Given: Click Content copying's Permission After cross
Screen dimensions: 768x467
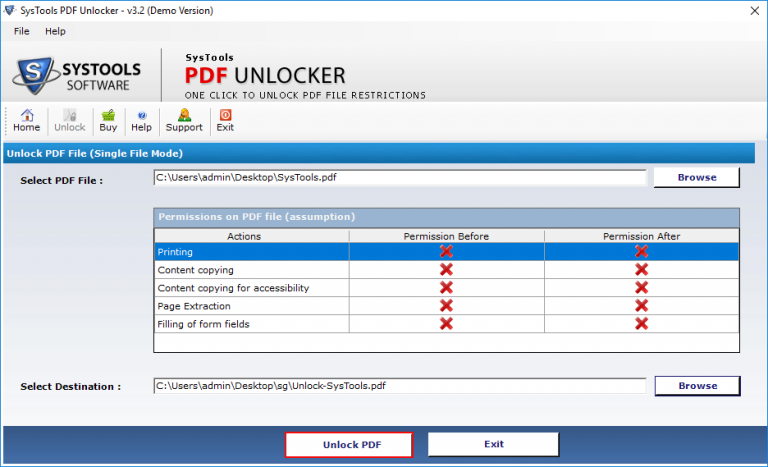Looking at the screenshot, I should [642, 270].
